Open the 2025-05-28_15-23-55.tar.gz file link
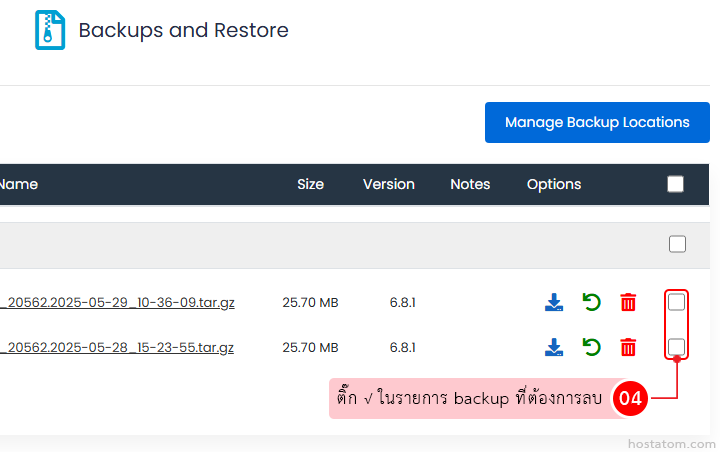The image size is (720, 452). (118, 347)
